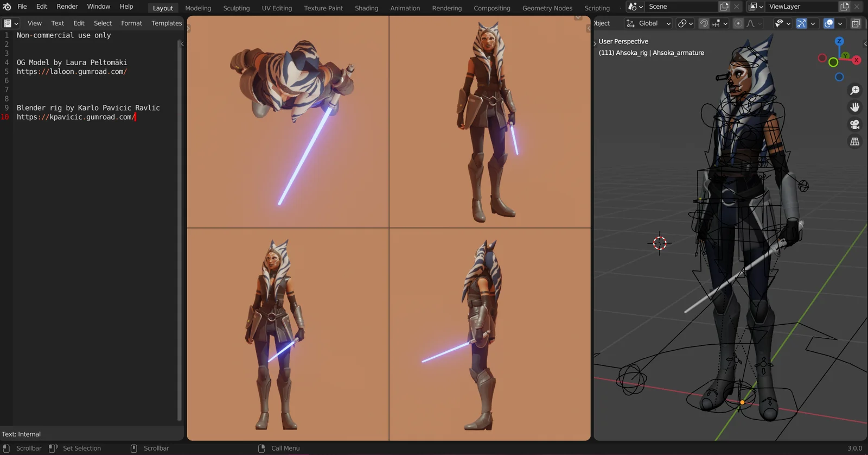This screenshot has height=455, width=868.
Task: Toggle the camera view icon
Action: point(855,124)
